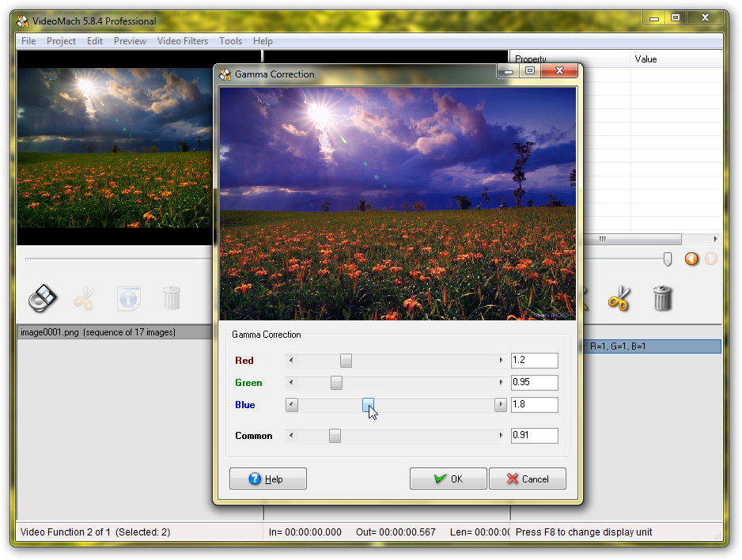Click the Red gamma value field

[534, 361]
